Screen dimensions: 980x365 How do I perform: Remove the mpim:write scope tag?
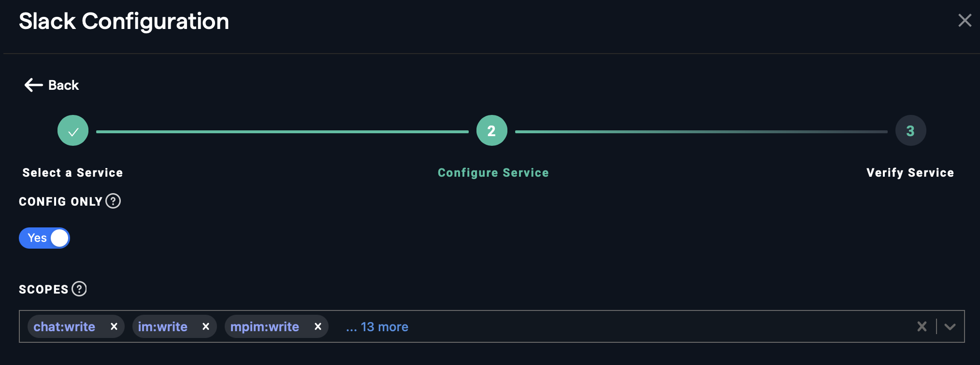coord(318,326)
